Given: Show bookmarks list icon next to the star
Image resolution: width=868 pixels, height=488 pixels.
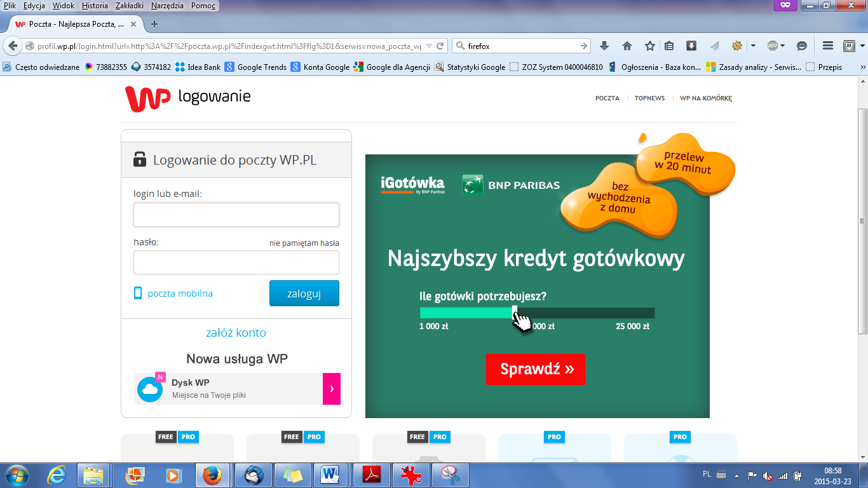Looking at the screenshot, I should 669,46.
